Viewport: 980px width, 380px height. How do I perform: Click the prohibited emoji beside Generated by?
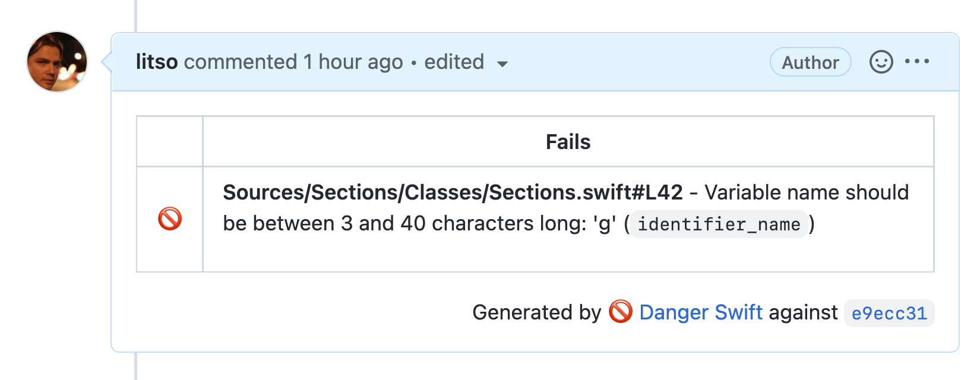coord(621,312)
